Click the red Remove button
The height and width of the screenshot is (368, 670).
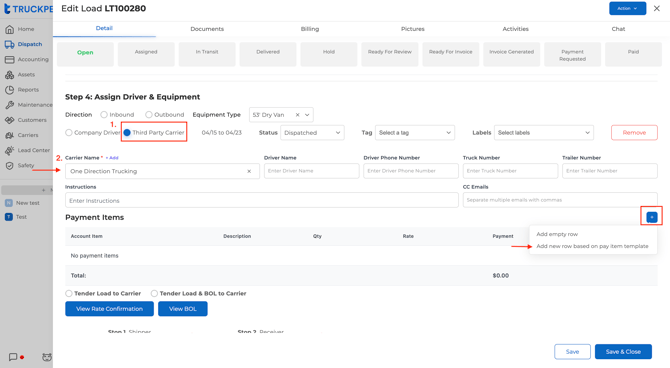click(634, 132)
